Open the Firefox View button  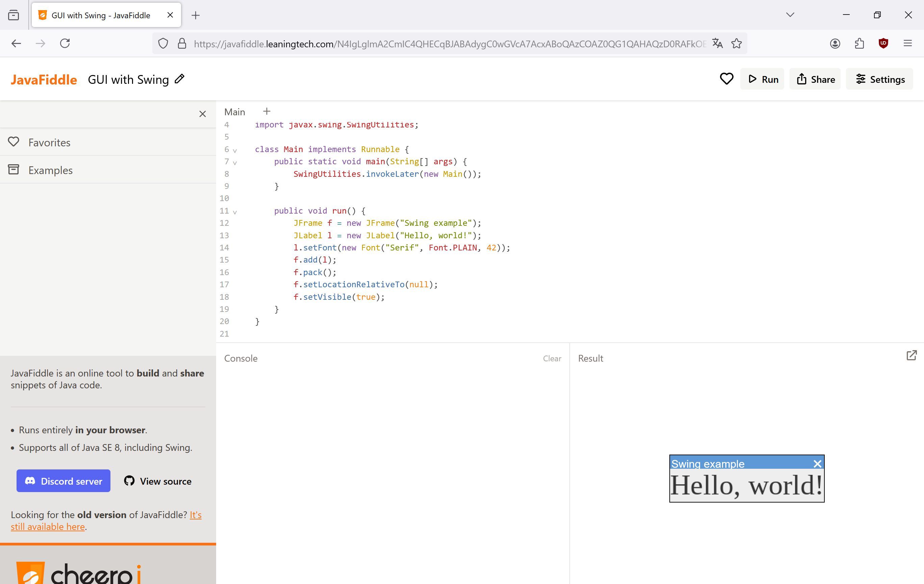[x=14, y=15]
